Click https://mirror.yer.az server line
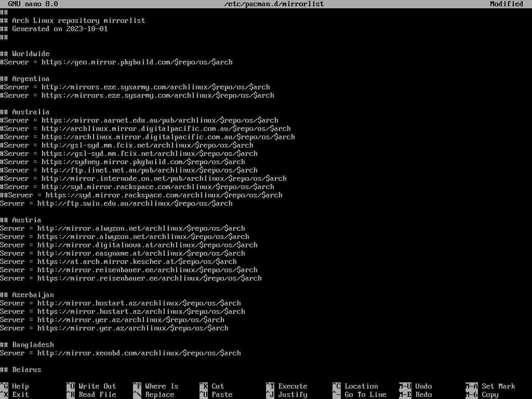Viewport: 532px width, 399px height. 114,328
